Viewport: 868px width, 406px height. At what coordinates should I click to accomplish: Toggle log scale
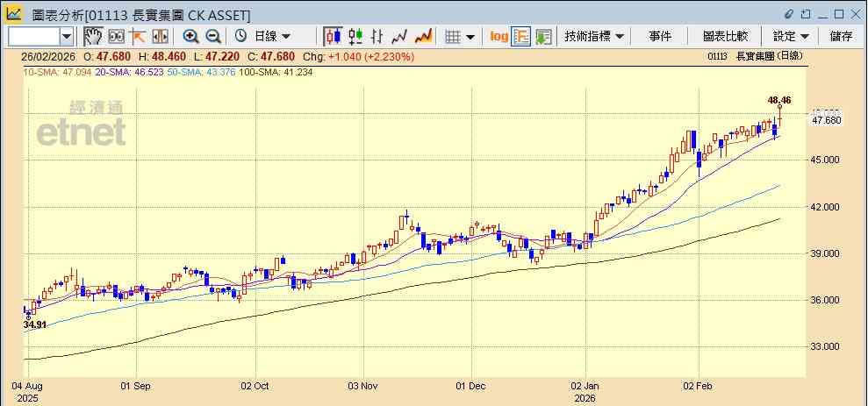[x=499, y=37]
